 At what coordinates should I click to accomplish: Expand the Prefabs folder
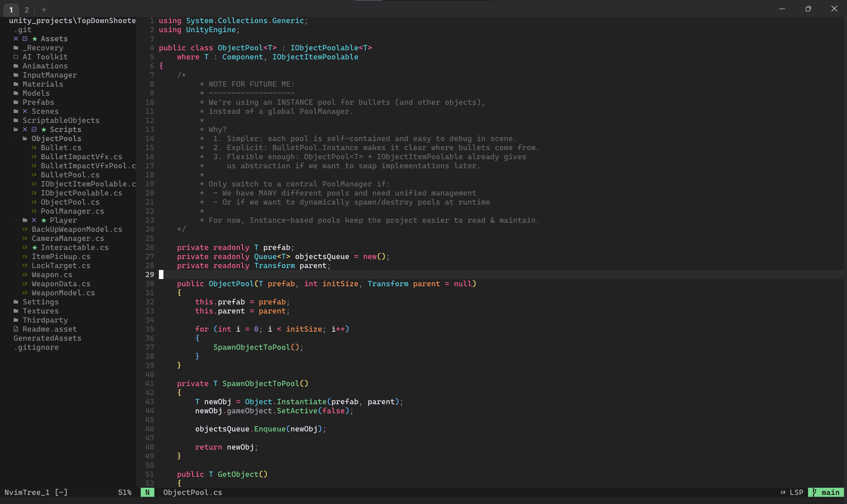[38, 102]
